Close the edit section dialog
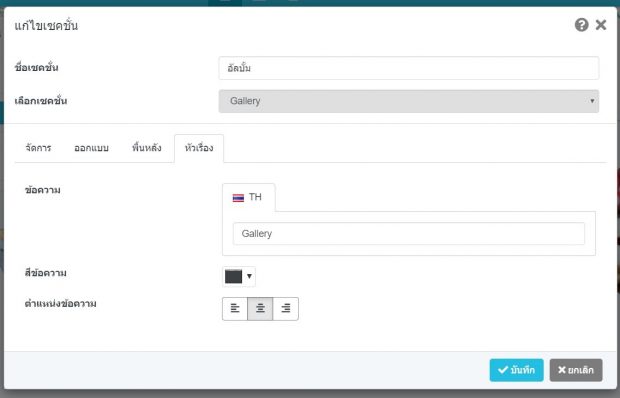 (x=601, y=25)
